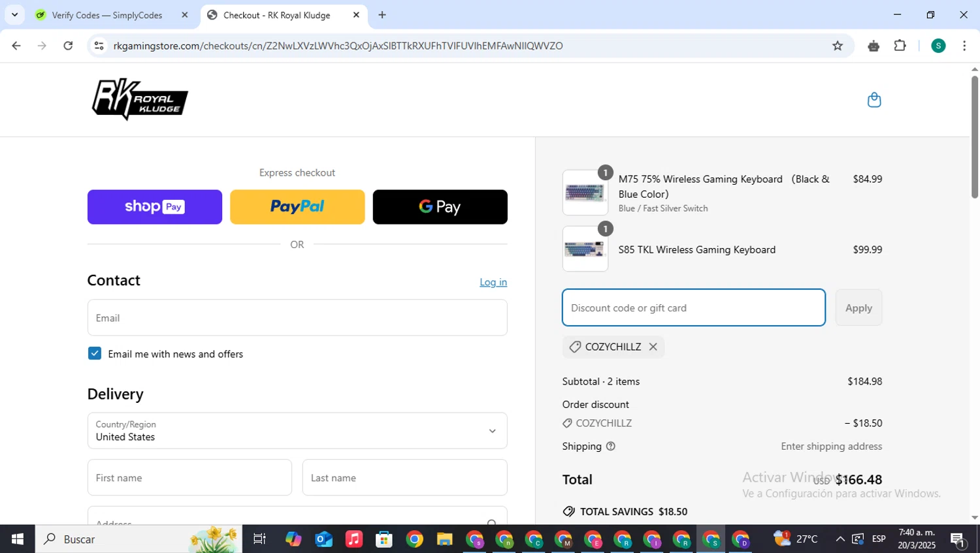Bookmark this page with the star icon

tap(838, 46)
